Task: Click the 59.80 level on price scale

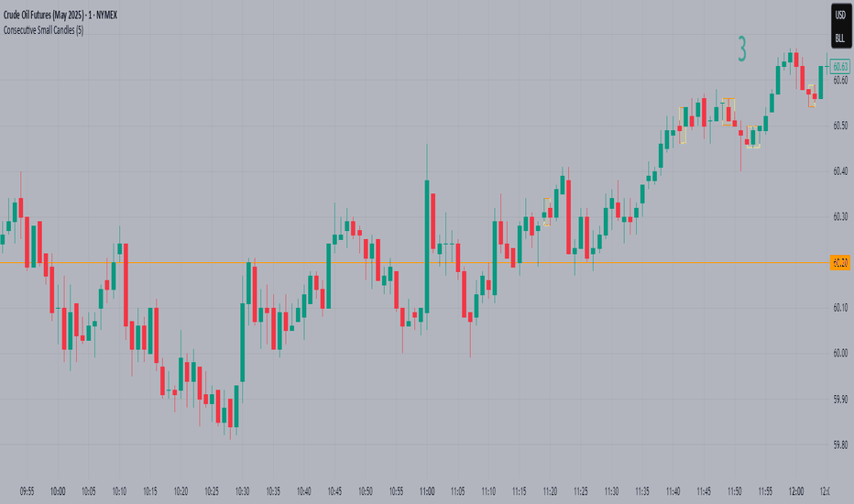Action: (840, 444)
